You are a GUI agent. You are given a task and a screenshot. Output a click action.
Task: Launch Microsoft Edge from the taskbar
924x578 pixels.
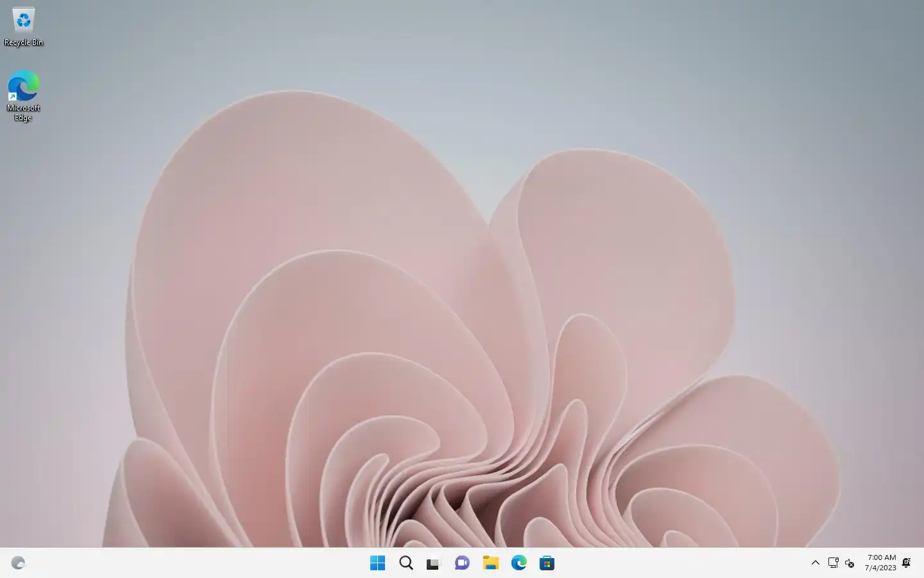[518, 563]
